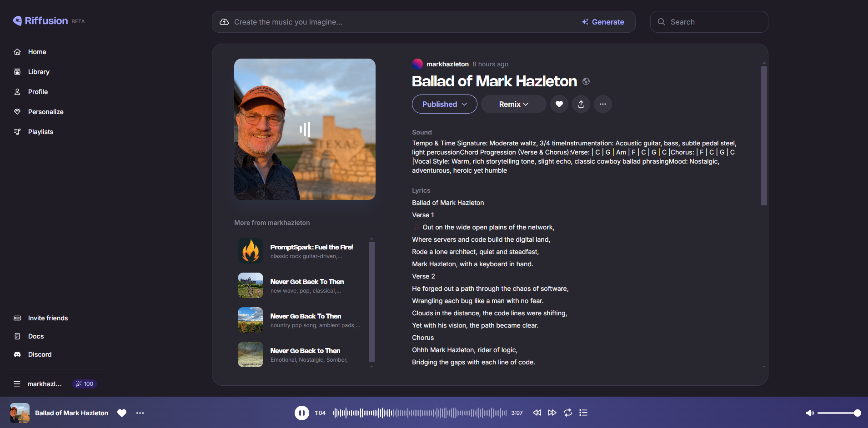Screen dimensions: 868x428
Task: Click the share upload button
Action: pyautogui.click(x=581, y=104)
